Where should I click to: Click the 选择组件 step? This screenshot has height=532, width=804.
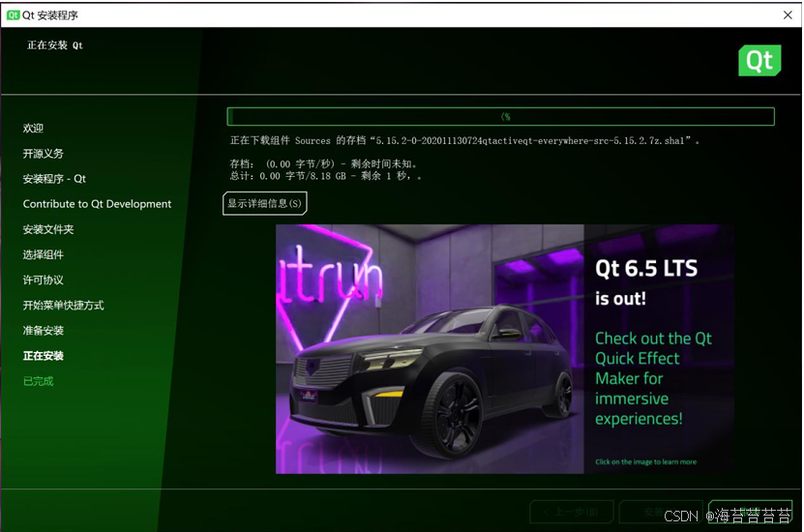tap(44, 254)
